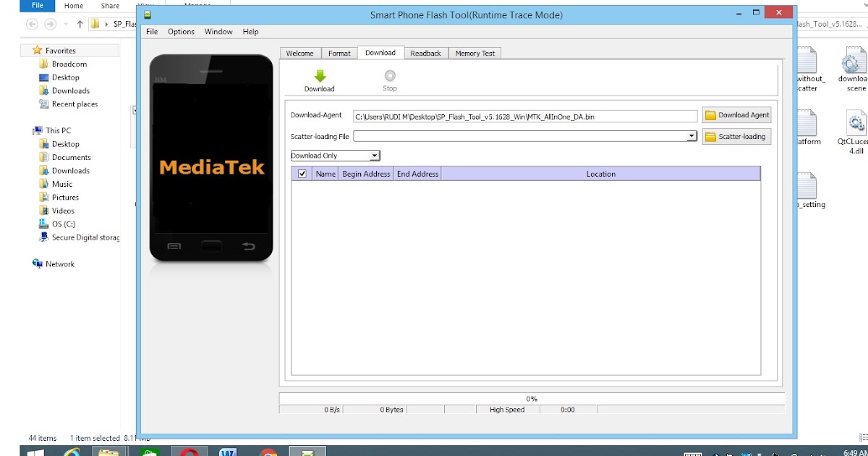Click the Name column header
This screenshot has height=456, width=868.
(326, 174)
